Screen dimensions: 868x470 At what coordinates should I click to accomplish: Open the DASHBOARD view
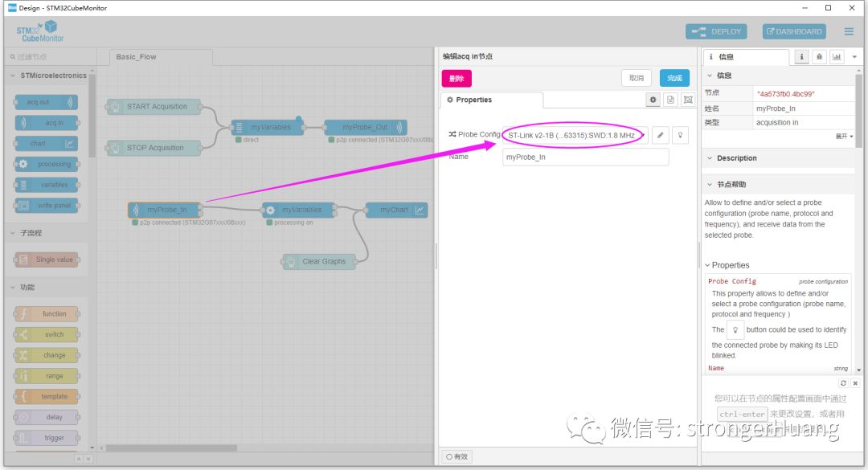pyautogui.click(x=794, y=31)
